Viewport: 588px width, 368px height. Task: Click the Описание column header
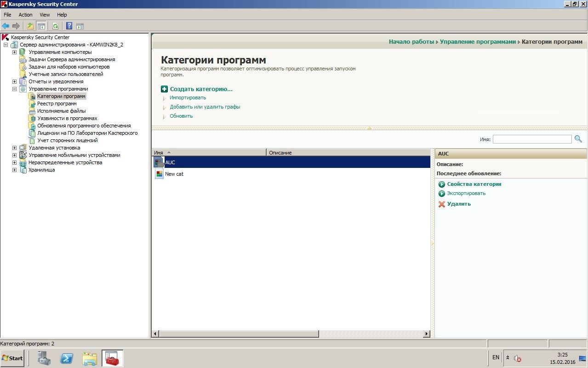pyautogui.click(x=348, y=153)
